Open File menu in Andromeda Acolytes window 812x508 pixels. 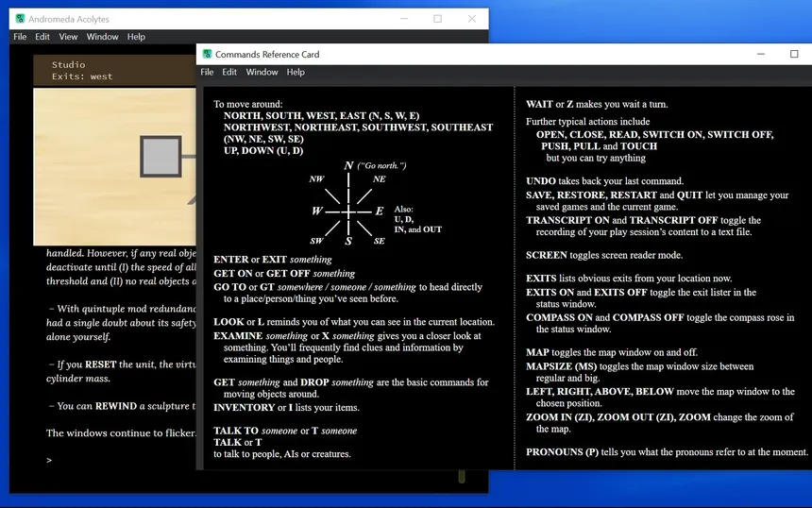pos(20,37)
